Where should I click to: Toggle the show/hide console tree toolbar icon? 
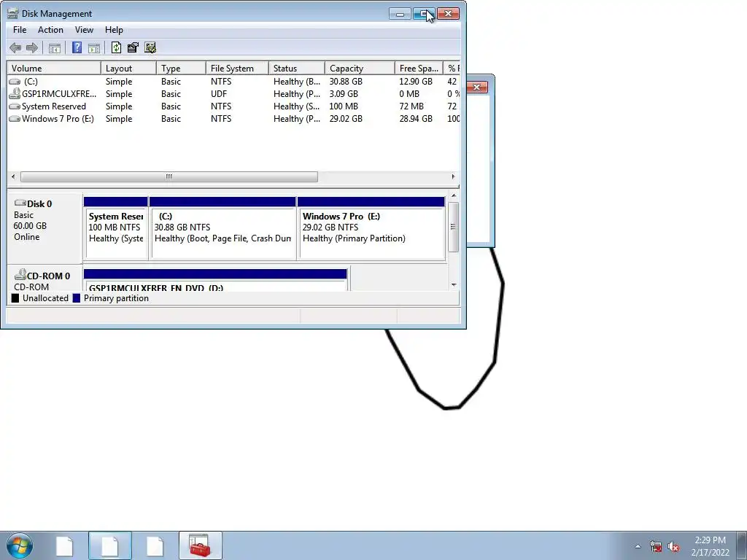(55, 47)
